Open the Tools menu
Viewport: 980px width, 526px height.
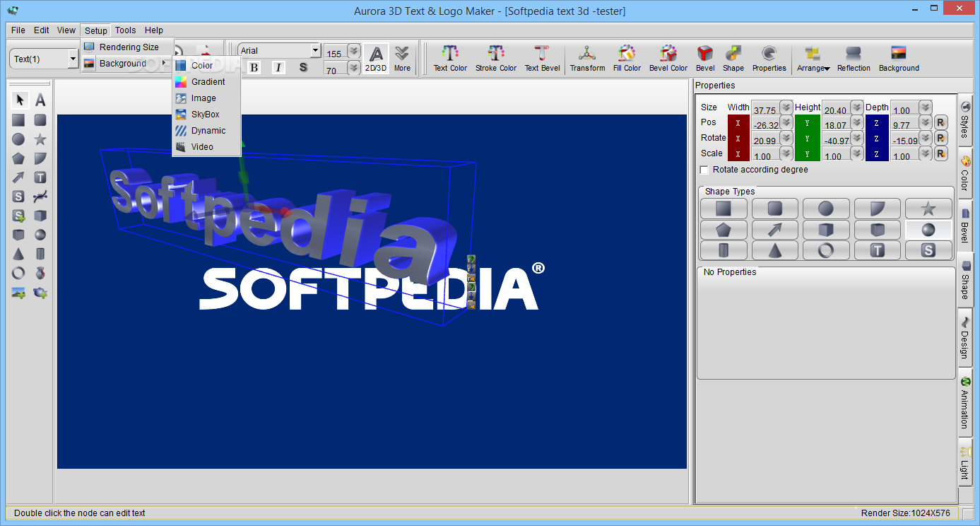coord(126,30)
